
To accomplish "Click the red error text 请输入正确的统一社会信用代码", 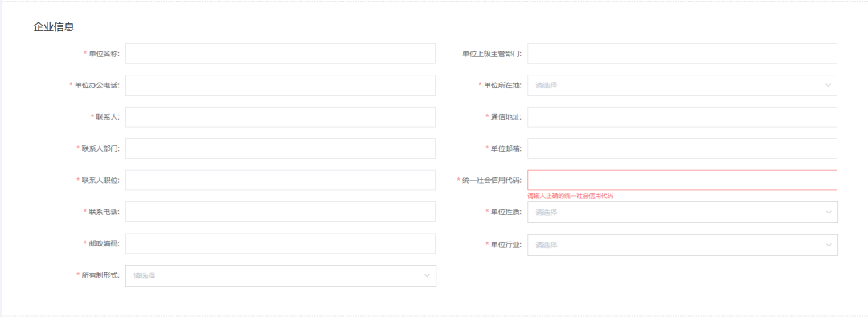I will pyautogui.click(x=570, y=196).
